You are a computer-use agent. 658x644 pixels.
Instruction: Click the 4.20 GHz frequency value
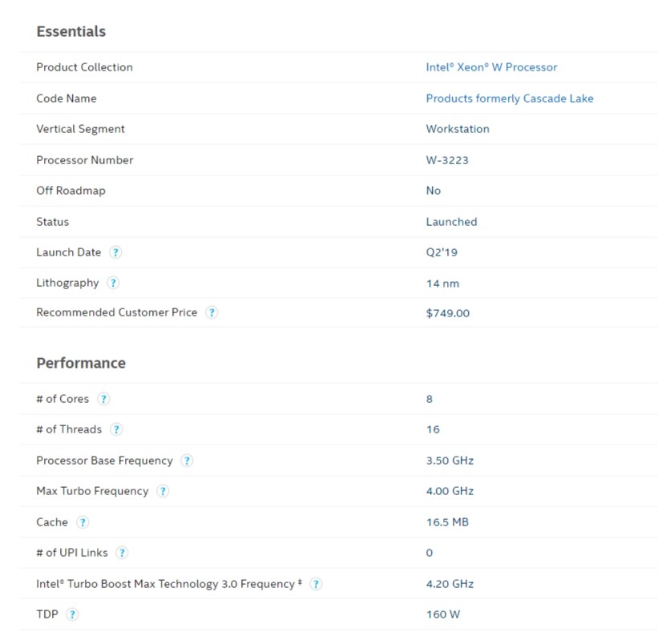point(450,584)
